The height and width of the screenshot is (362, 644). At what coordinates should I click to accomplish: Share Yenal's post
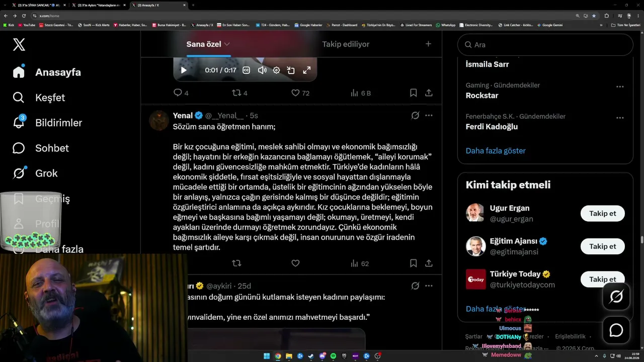(x=429, y=263)
